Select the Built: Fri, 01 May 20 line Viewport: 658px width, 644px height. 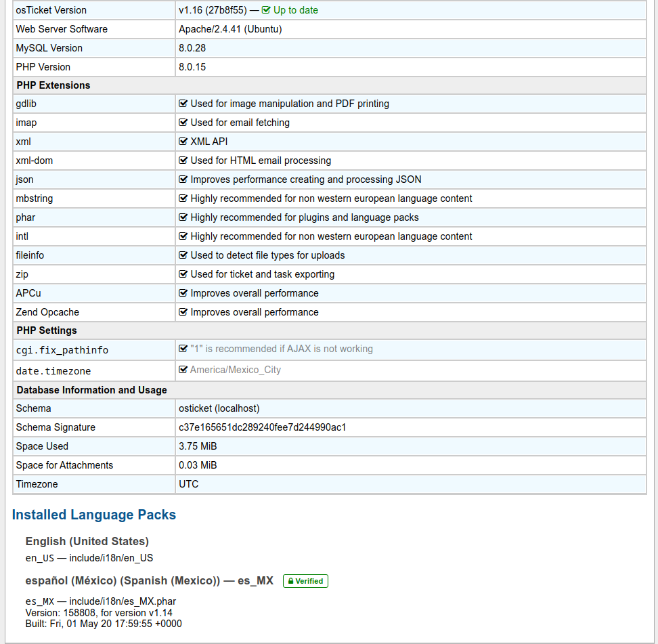(x=104, y=624)
